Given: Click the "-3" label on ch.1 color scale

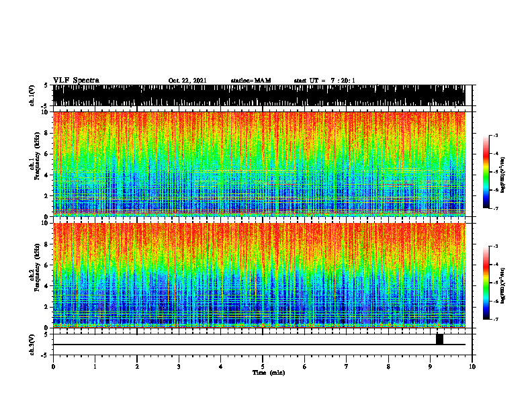Looking at the screenshot, I should click(495, 135).
